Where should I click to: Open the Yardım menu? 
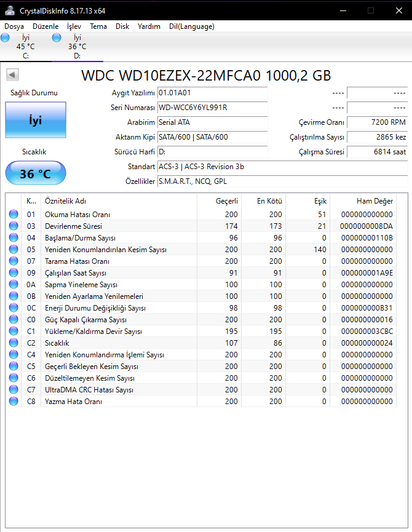pyautogui.click(x=149, y=26)
